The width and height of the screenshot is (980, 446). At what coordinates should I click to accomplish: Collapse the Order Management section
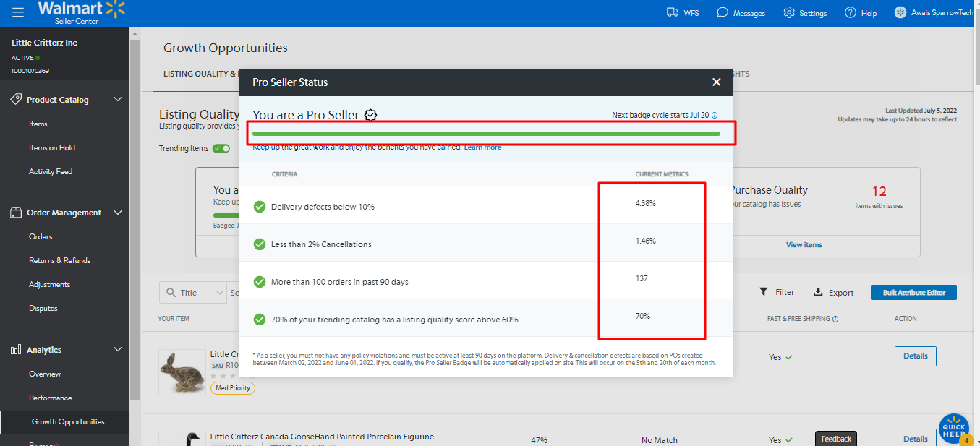[x=119, y=213]
